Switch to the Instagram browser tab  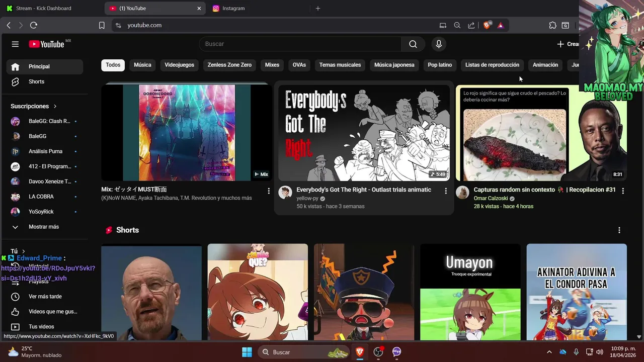[x=257, y=8]
